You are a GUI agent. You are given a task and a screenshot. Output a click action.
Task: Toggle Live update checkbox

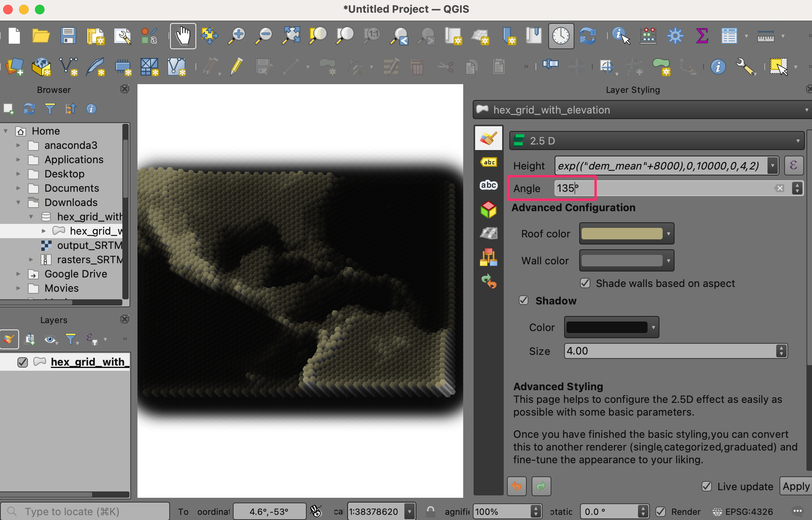[x=707, y=486]
